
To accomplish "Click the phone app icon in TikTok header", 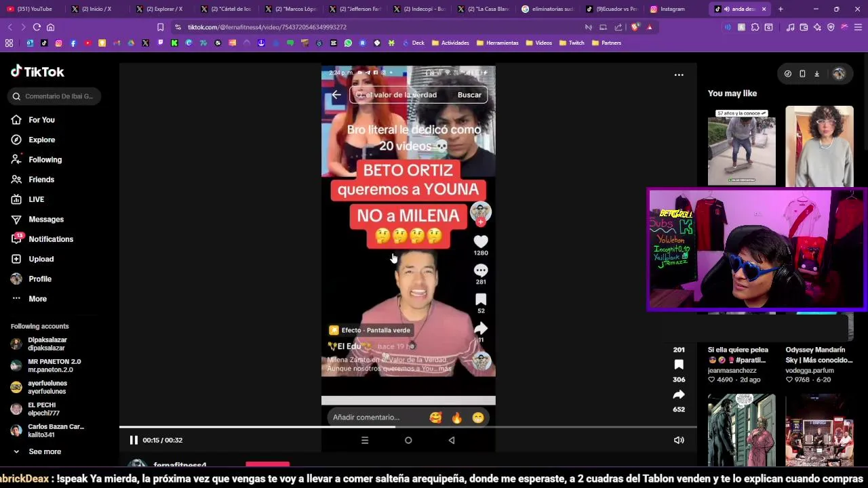I will pyautogui.click(x=802, y=74).
